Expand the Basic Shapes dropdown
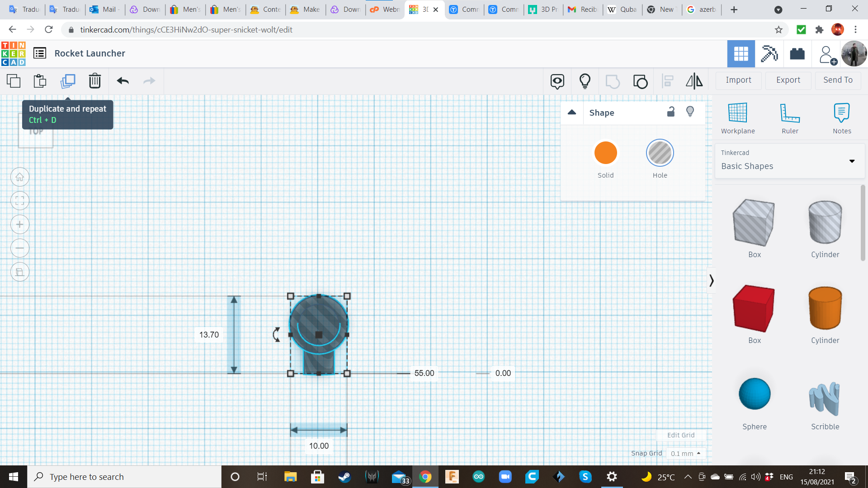This screenshot has width=868, height=488. click(852, 161)
